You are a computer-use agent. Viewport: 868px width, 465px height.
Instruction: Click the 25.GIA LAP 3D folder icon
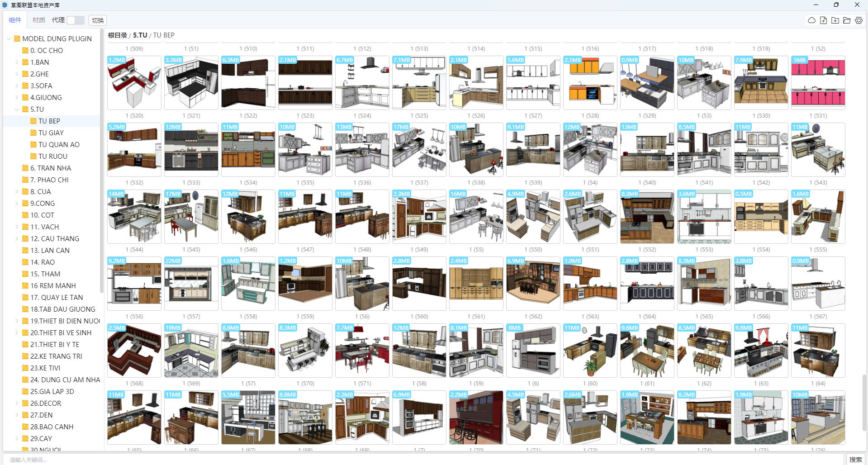click(x=25, y=391)
